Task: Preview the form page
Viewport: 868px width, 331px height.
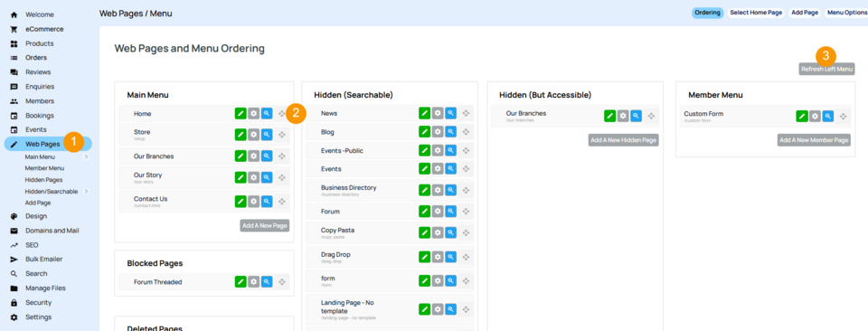Action: pyautogui.click(x=451, y=280)
